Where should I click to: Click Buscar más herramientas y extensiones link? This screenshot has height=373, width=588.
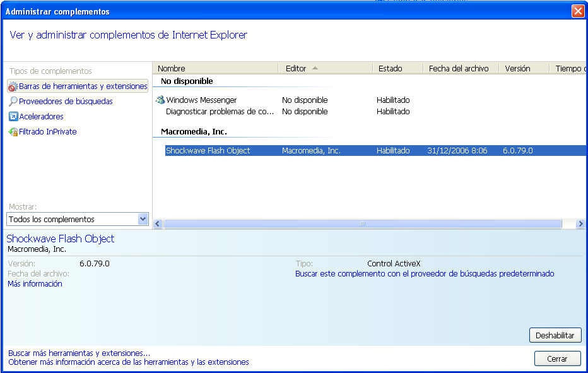coord(79,353)
